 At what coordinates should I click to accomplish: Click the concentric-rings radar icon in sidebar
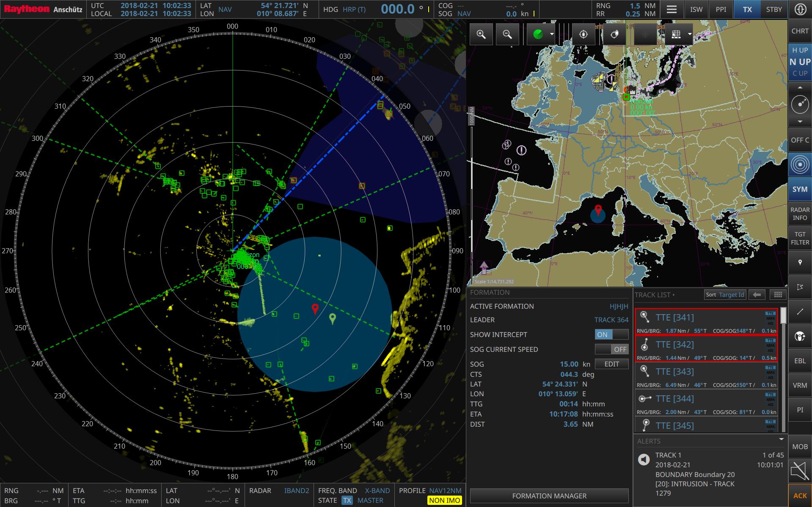[799, 164]
